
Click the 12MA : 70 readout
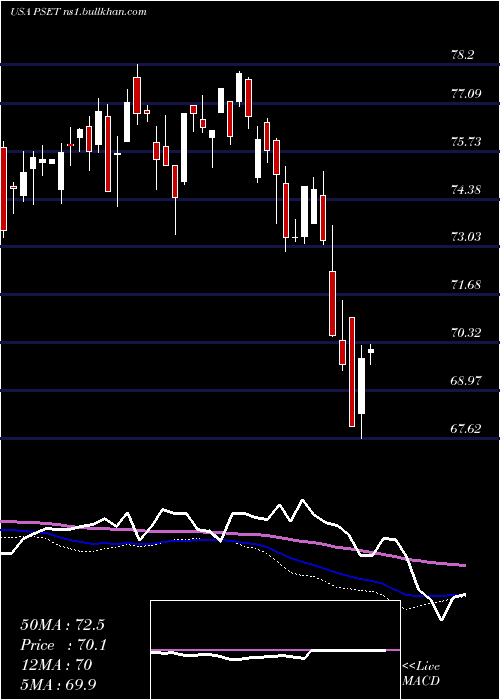[56, 665]
